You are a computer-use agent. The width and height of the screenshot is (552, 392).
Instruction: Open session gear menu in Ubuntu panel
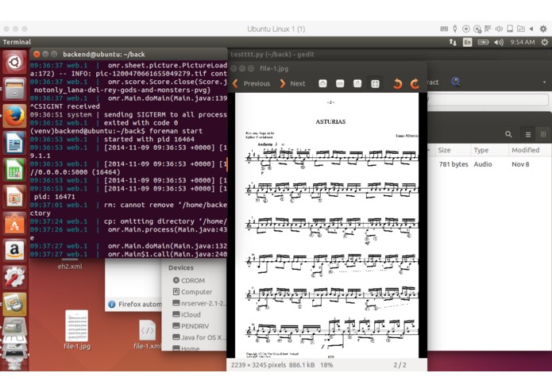(x=544, y=42)
